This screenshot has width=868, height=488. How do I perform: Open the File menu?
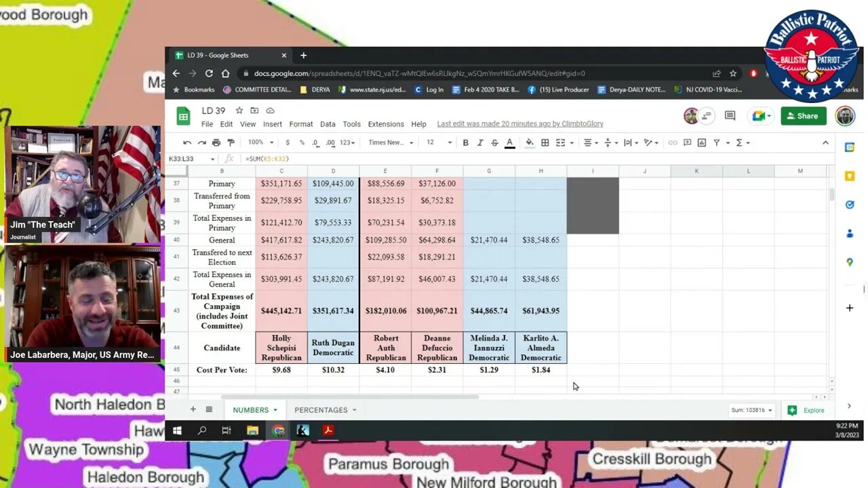tap(207, 124)
